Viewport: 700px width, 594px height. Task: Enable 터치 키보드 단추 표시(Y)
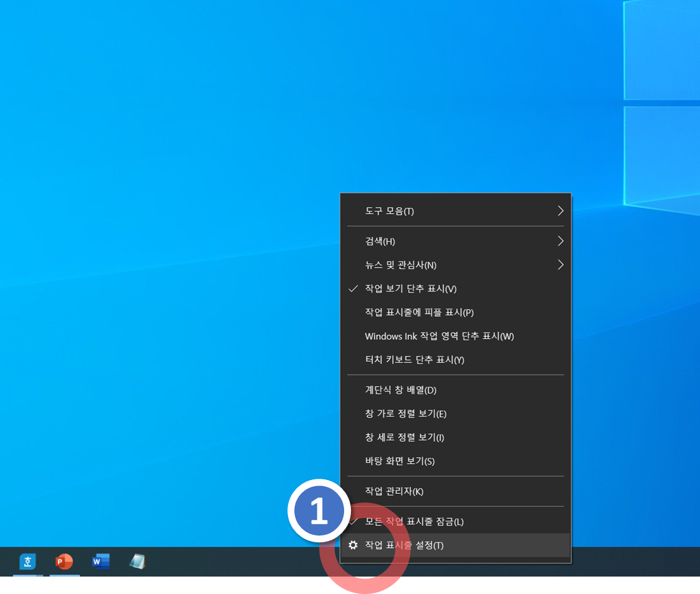pyautogui.click(x=455, y=359)
